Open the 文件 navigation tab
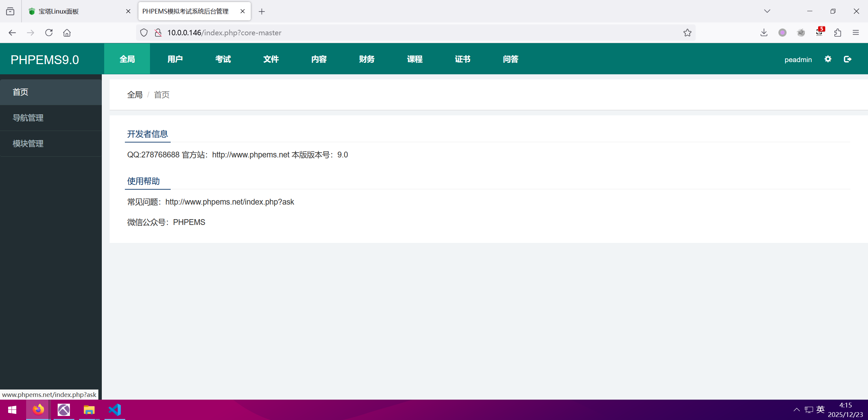 (271, 59)
